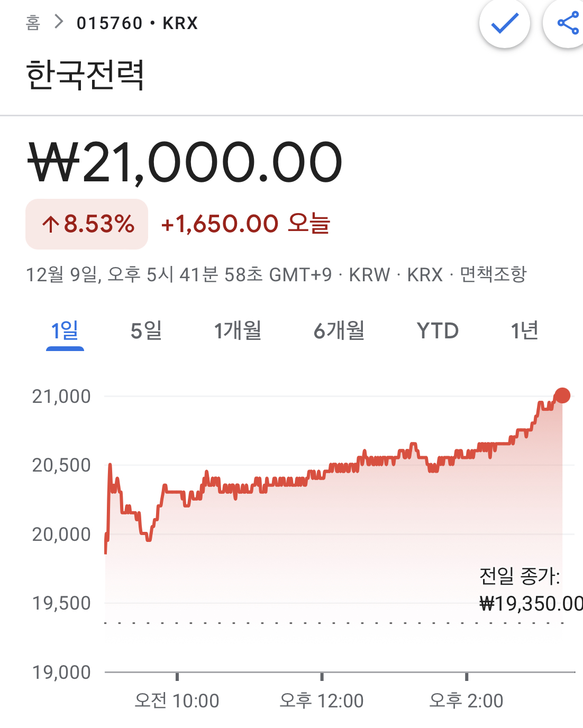Click the 한국전력 stock title

click(85, 75)
